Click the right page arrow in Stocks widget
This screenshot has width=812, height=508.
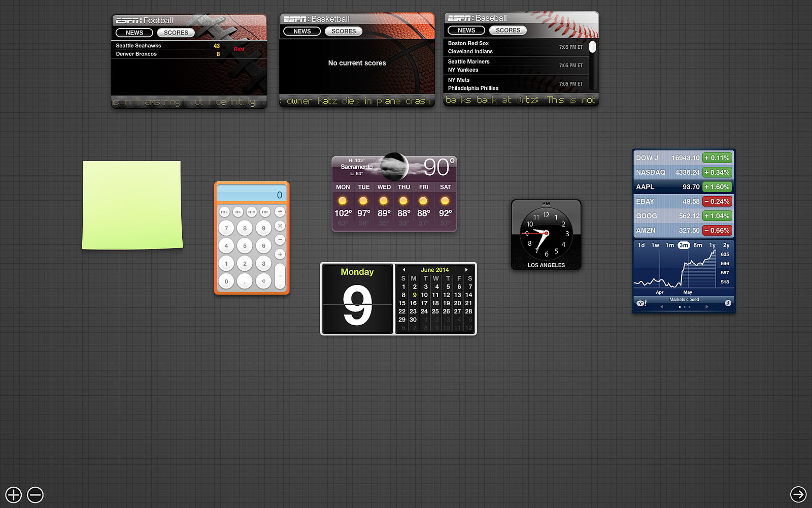pos(706,307)
